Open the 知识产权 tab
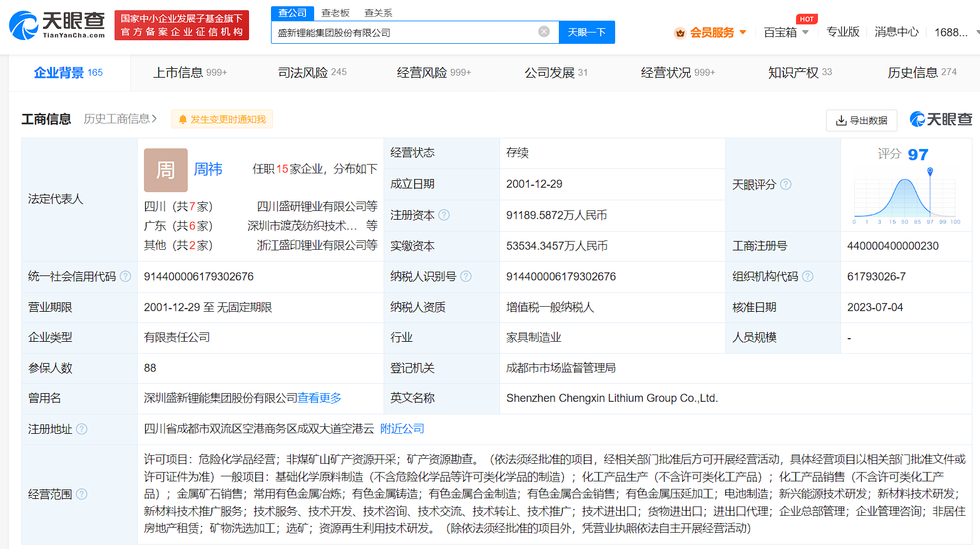The image size is (980, 549). point(800,73)
